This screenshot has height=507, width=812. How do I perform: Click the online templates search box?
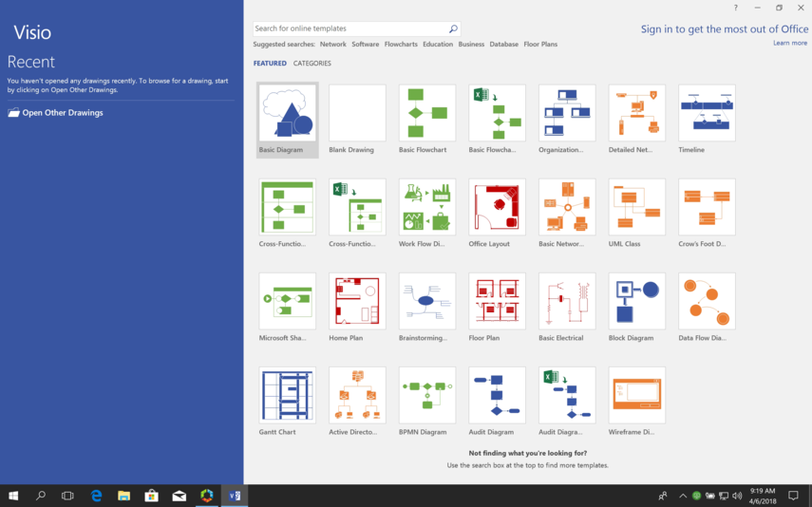pos(349,29)
